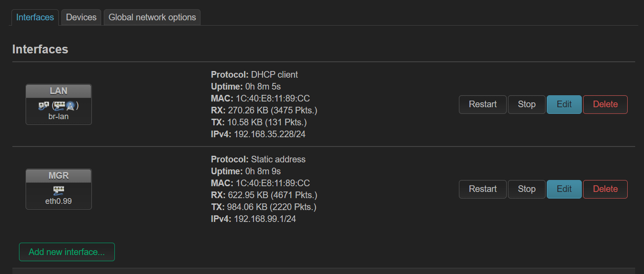Restart the LAN interface
Viewport: 644px width, 274px height.
coord(483,105)
